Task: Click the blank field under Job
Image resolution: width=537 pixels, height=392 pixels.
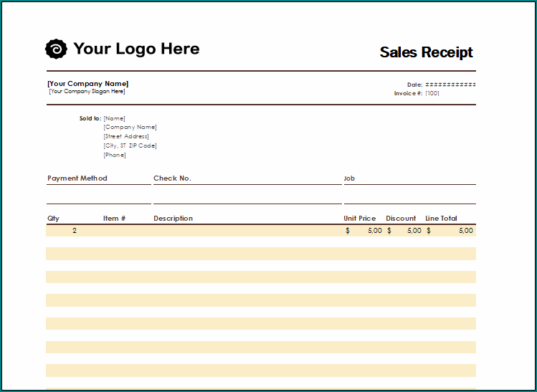Action: [409, 195]
